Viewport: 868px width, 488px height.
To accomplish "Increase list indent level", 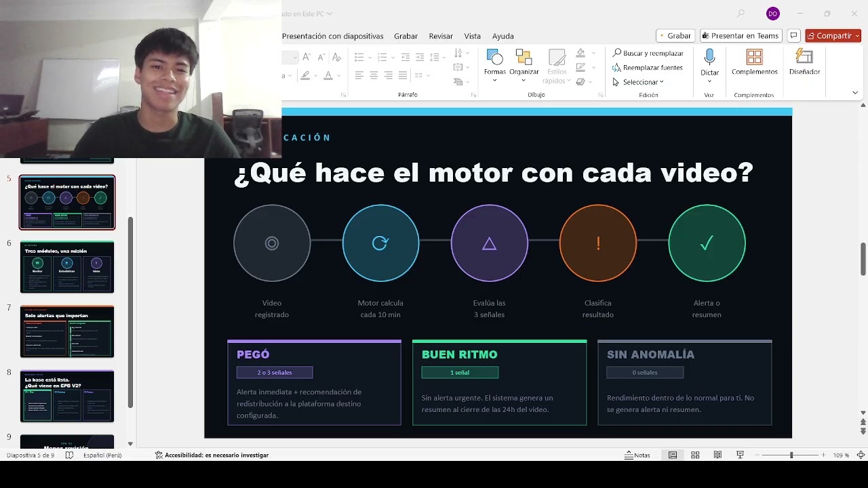I will click(x=420, y=58).
